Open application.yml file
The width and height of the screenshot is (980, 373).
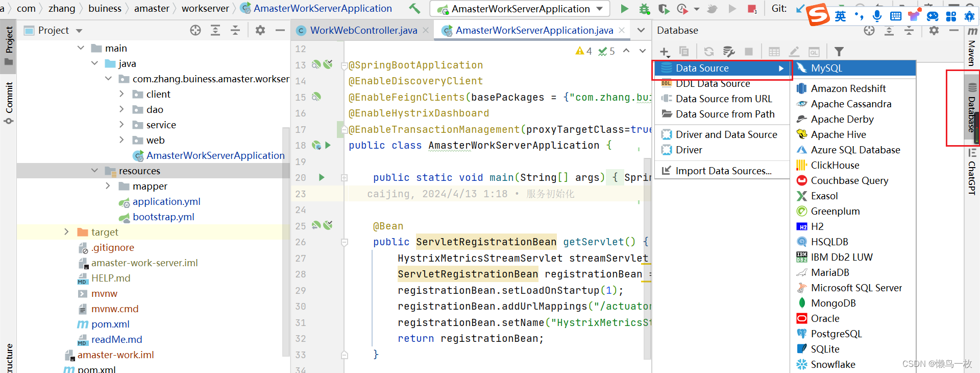click(x=166, y=201)
